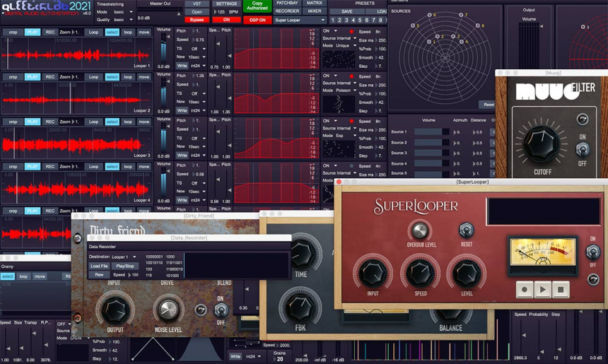Switch to the MIXER tab

314,11
